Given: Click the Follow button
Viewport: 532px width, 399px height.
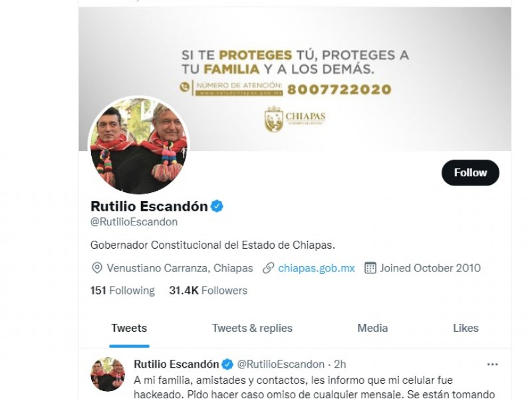Looking at the screenshot, I should (470, 173).
